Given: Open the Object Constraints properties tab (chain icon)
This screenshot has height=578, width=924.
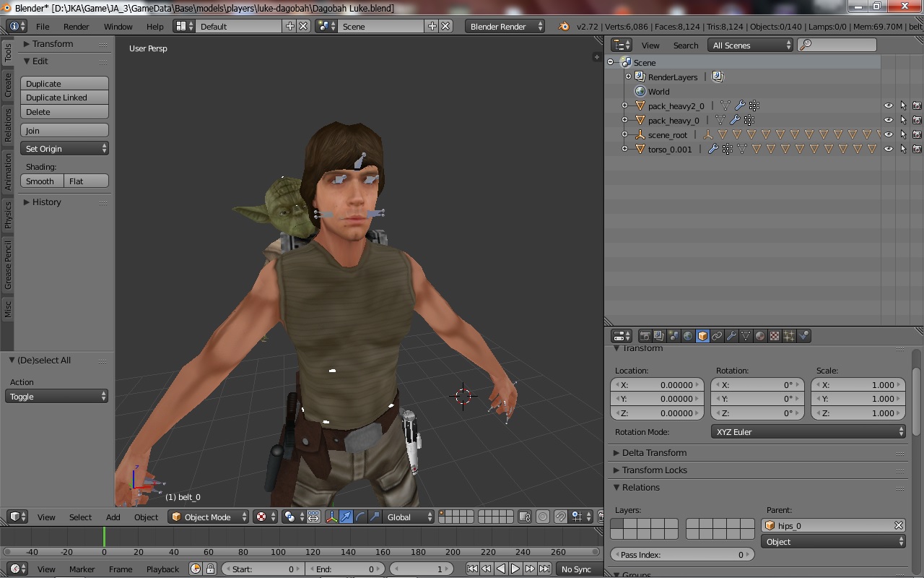Looking at the screenshot, I should click(x=717, y=336).
